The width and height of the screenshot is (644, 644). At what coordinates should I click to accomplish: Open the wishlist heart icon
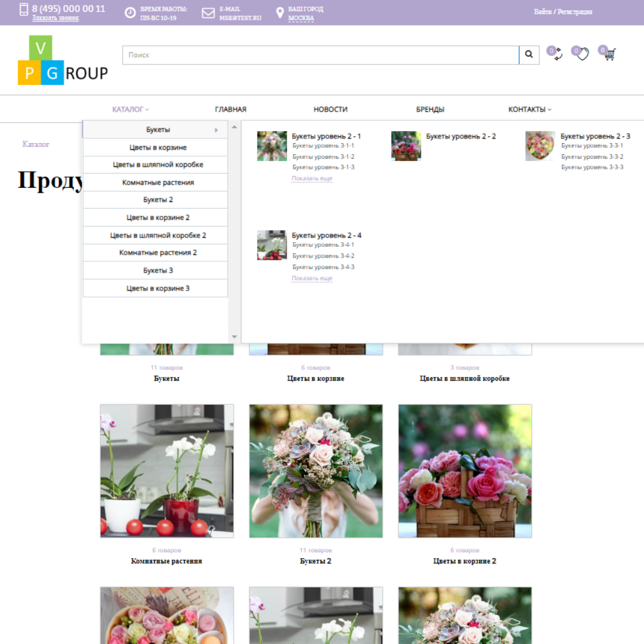pos(582,54)
